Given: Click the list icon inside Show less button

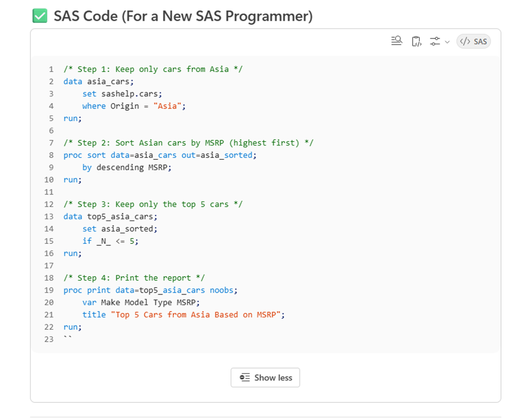Looking at the screenshot, I should pyautogui.click(x=245, y=378).
